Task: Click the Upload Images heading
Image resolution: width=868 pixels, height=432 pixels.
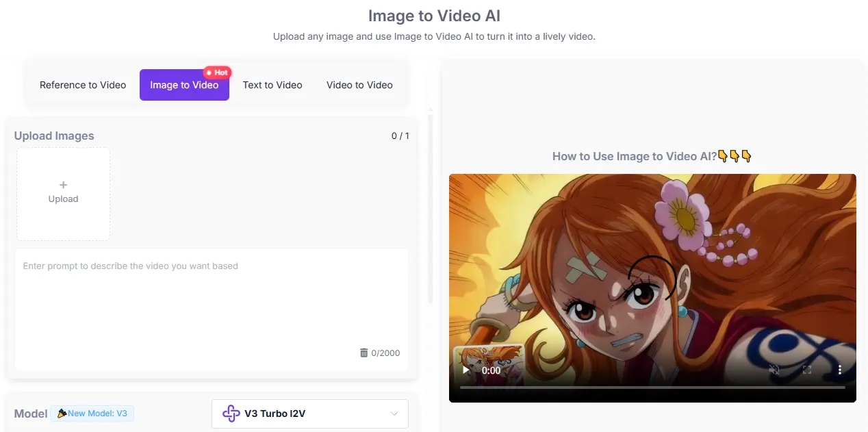Action: (54, 136)
